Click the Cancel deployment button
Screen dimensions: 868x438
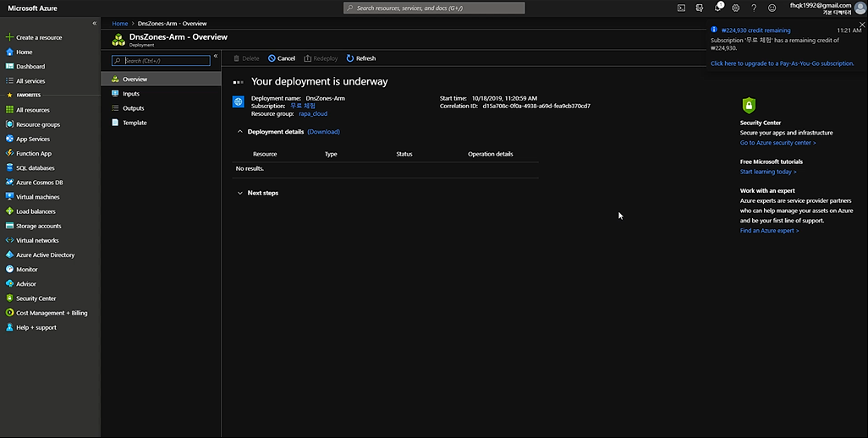point(282,58)
